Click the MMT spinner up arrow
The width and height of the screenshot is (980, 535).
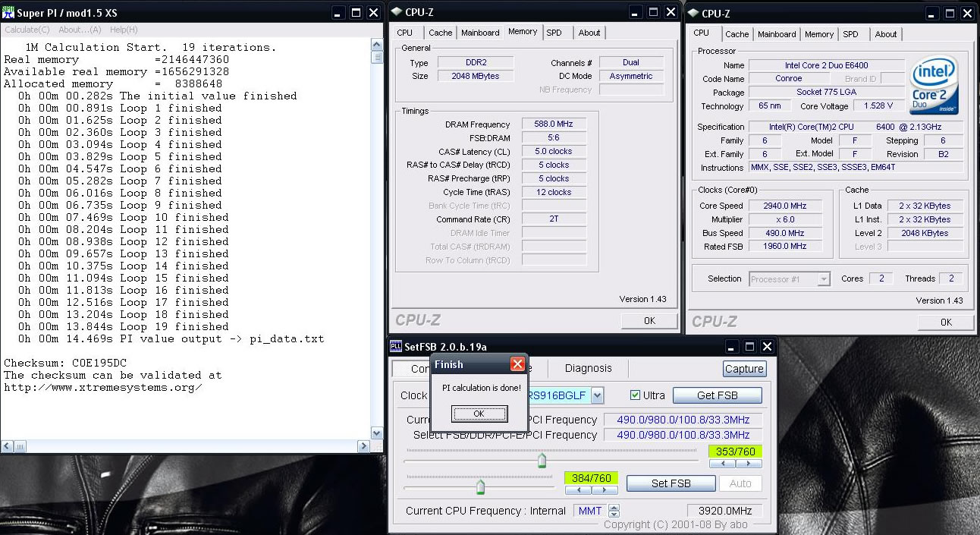click(614, 508)
